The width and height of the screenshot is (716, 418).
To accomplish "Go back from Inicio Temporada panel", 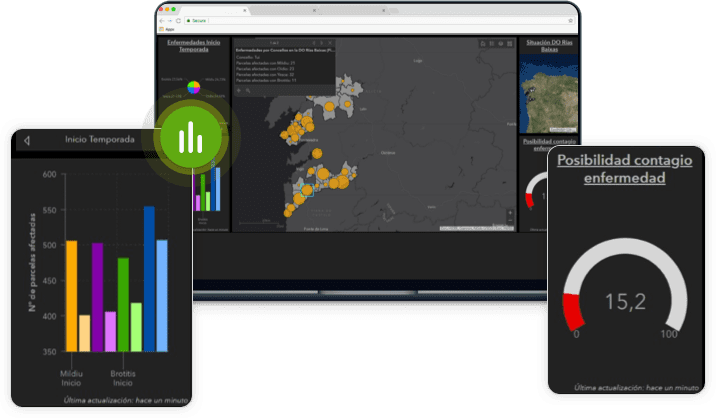I will pos(27,140).
